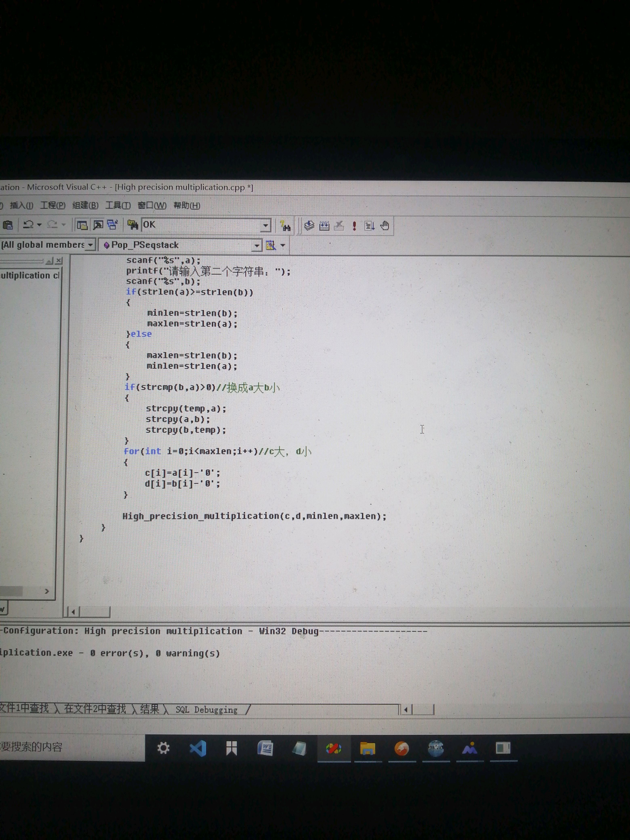Click the Paste toolbar icon
Viewport: 630px width, 840px height.
(8, 225)
